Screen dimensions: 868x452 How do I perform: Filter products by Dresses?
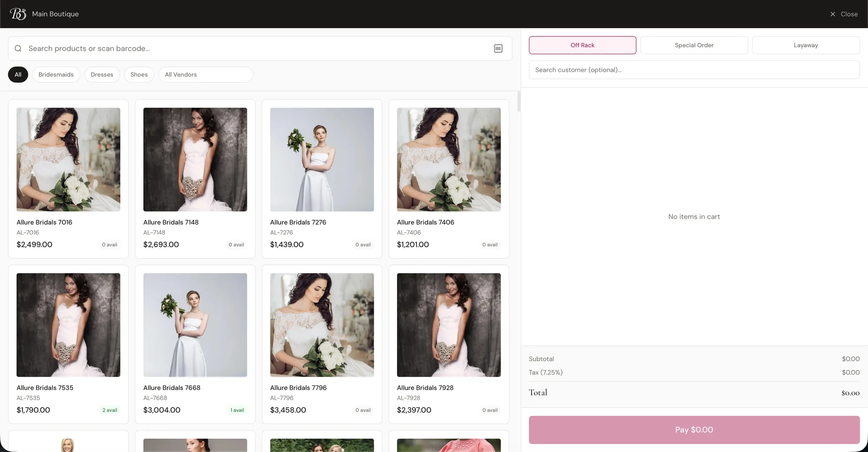[x=102, y=75]
